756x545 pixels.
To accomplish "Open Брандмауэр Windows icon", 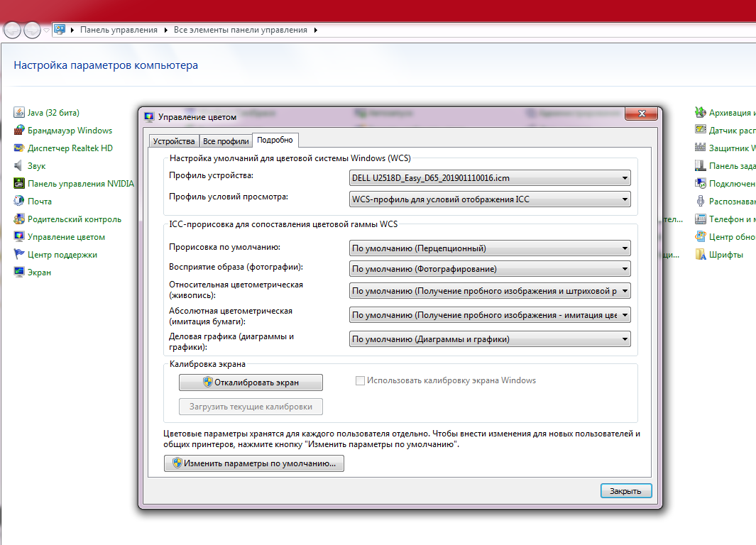I will 19,131.
